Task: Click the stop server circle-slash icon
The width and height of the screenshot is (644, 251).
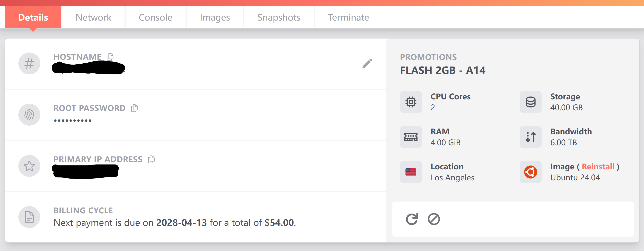Action: [434, 219]
